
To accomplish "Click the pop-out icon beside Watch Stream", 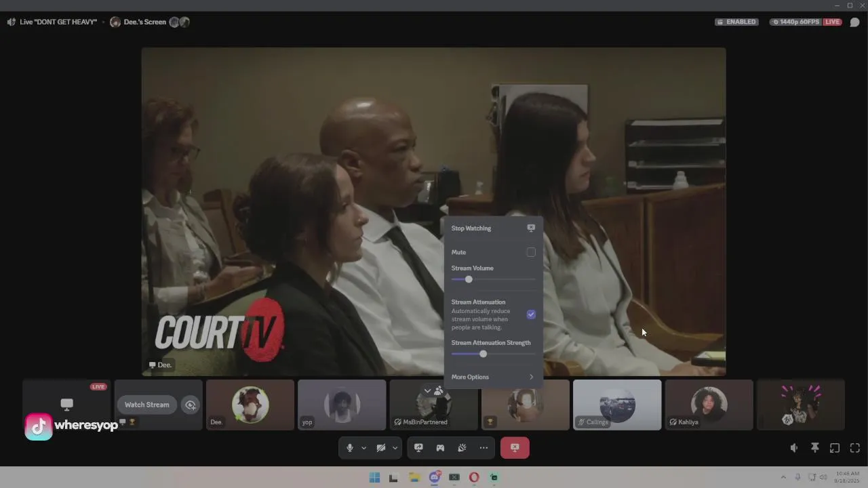I will tap(191, 405).
